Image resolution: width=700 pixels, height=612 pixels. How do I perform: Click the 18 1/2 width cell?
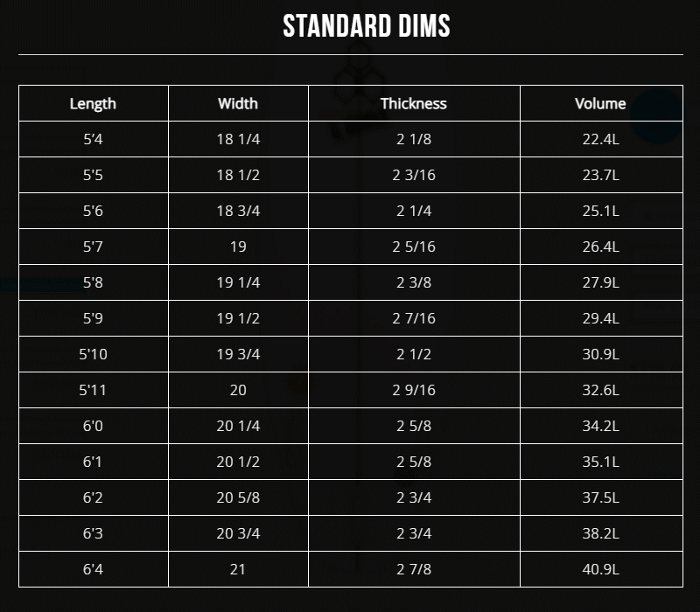[238, 175]
